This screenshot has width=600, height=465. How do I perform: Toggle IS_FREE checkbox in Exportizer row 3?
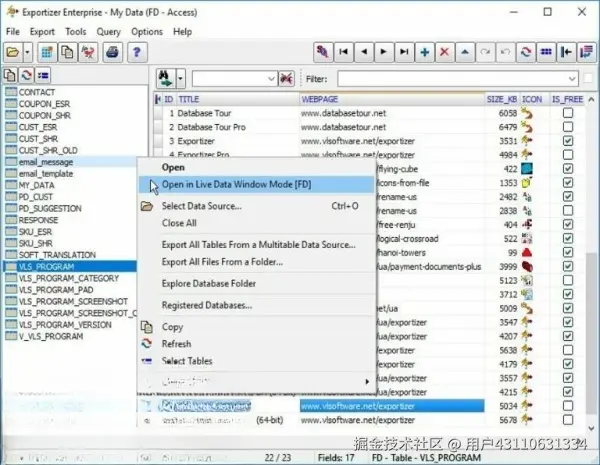568,141
